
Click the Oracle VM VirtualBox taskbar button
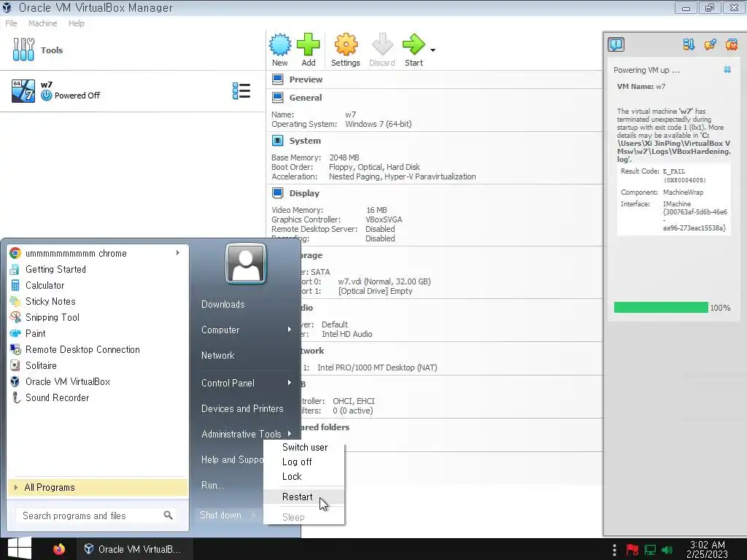pyautogui.click(x=135, y=549)
